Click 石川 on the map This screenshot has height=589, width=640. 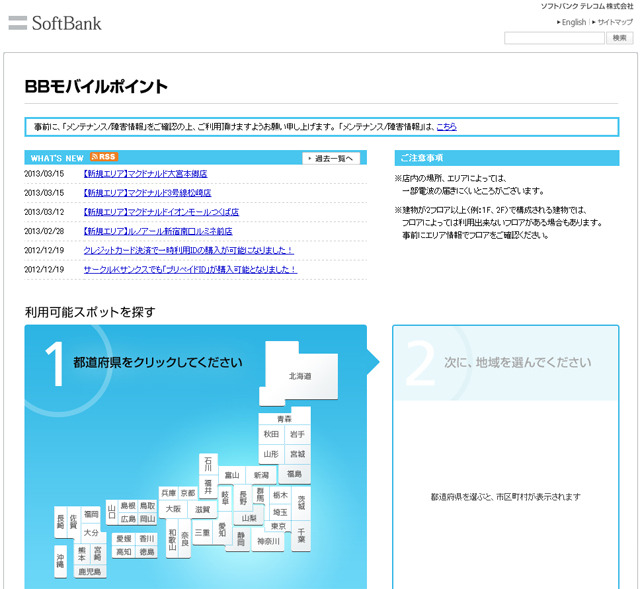[x=208, y=464]
